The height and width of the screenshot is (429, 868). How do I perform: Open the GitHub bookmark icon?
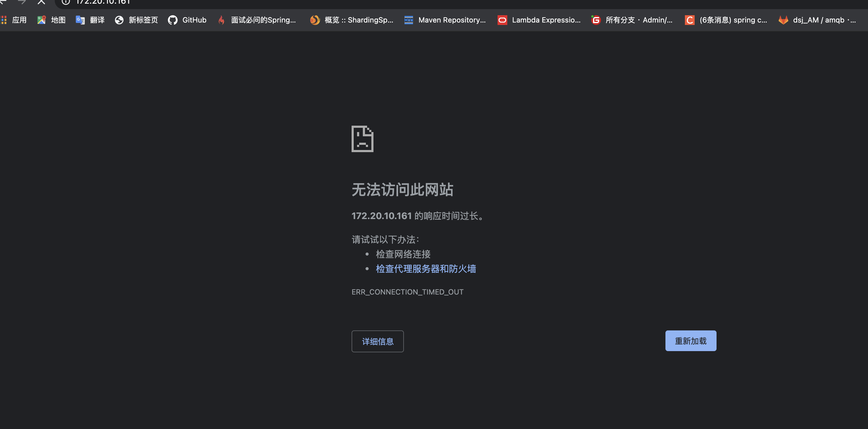(x=172, y=20)
